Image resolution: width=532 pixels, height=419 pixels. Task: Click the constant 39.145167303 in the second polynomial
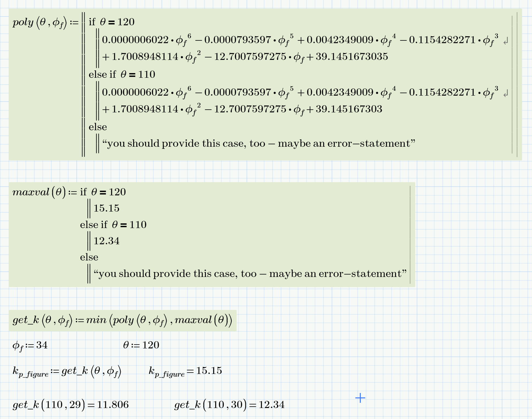tap(349, 109)
